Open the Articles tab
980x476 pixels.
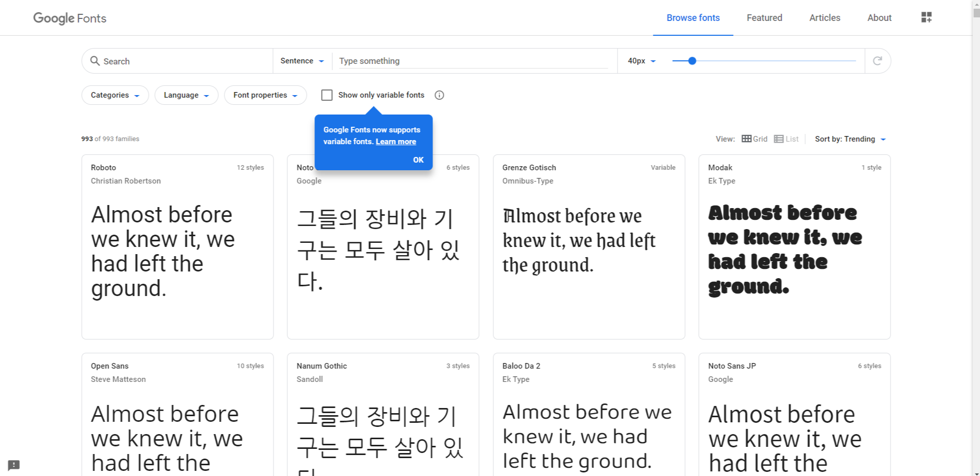[825, 18]
